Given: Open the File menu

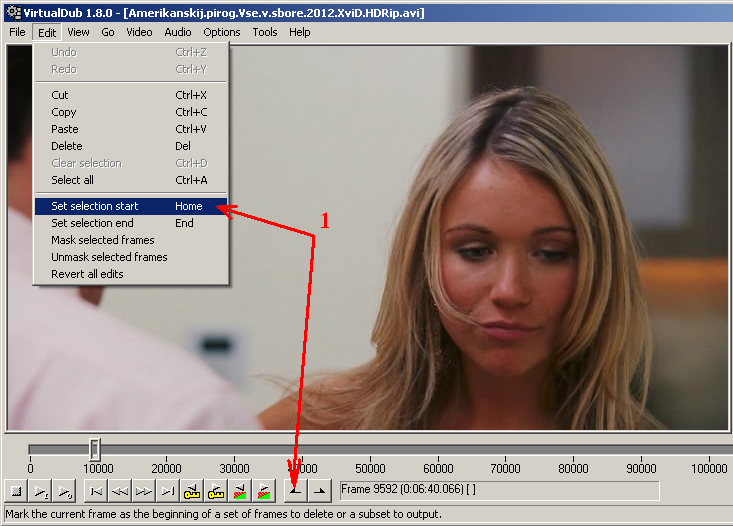Looking at the screenshot, I should [17, 32].
